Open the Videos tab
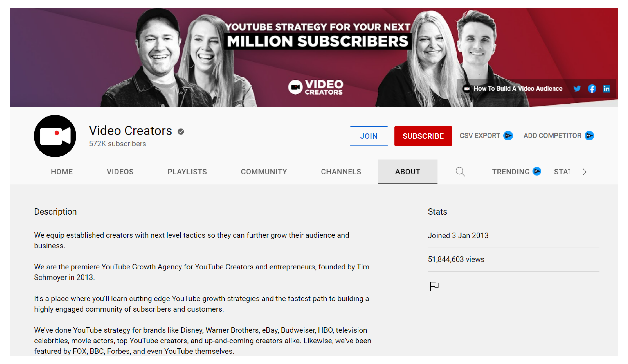 (120, 172)
